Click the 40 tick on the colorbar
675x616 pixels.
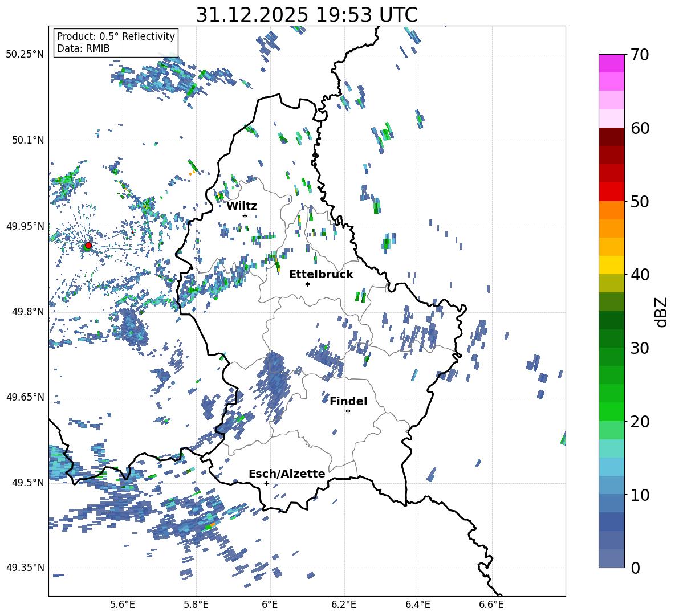pyautogui.click(x=639, y=275)
